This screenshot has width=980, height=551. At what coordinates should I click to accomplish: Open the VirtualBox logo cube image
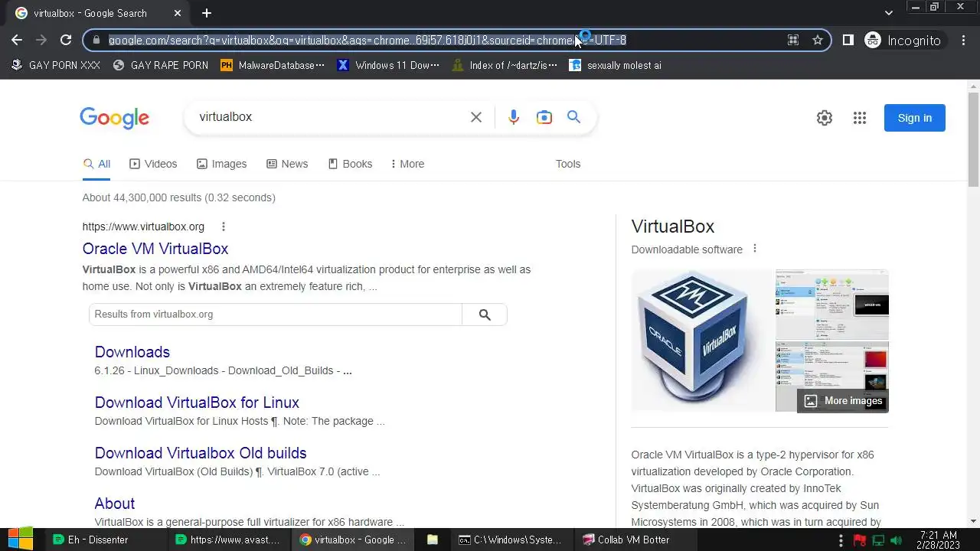(703, 341)
